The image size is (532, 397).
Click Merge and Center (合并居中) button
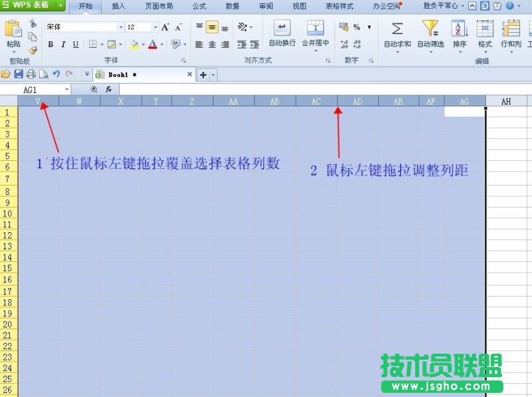tap(315, 35)
